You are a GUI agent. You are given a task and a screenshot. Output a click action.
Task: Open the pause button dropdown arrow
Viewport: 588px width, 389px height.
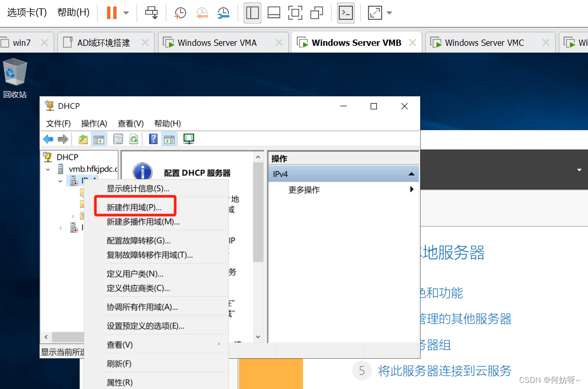coord(126,12)
